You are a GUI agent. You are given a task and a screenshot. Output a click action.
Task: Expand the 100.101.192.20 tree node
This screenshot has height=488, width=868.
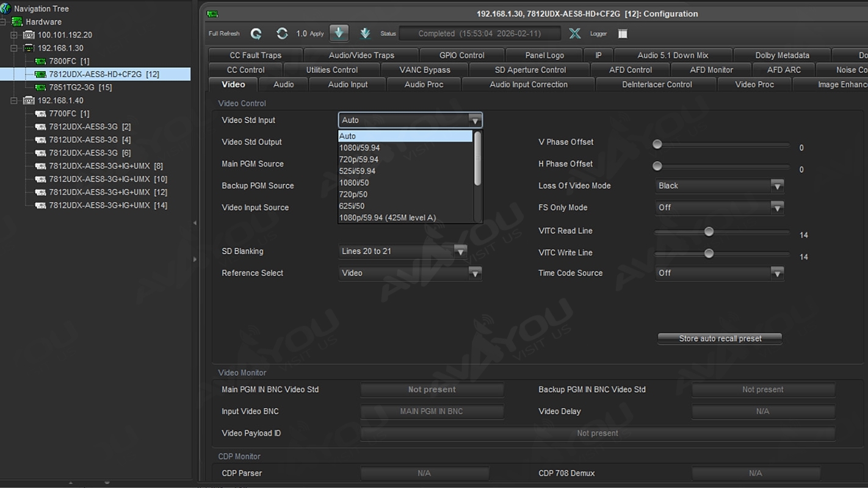click(x=14, y=35)
